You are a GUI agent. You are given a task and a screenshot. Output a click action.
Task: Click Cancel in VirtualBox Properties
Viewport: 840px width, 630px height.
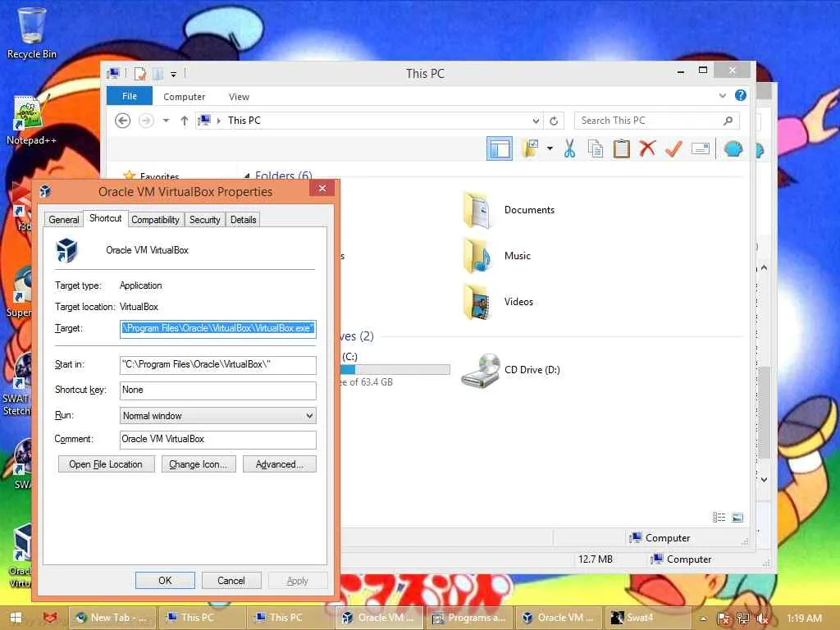[x=231, y=581]
